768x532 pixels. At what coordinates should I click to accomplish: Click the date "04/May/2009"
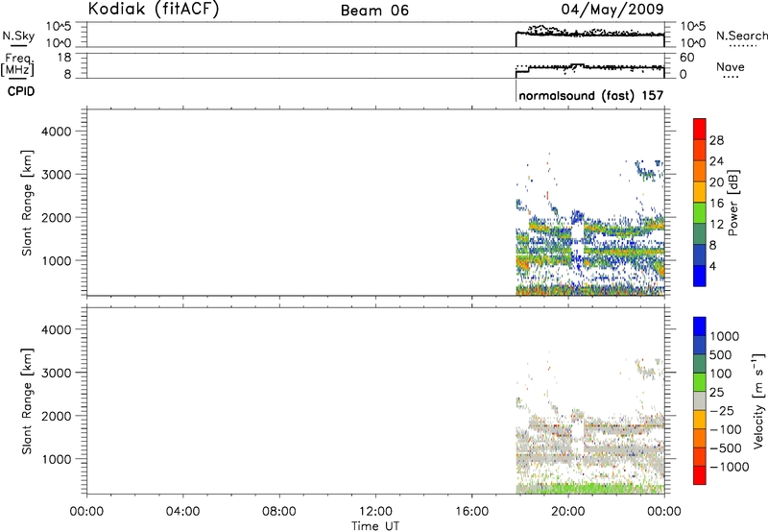(x=612, y=9)
